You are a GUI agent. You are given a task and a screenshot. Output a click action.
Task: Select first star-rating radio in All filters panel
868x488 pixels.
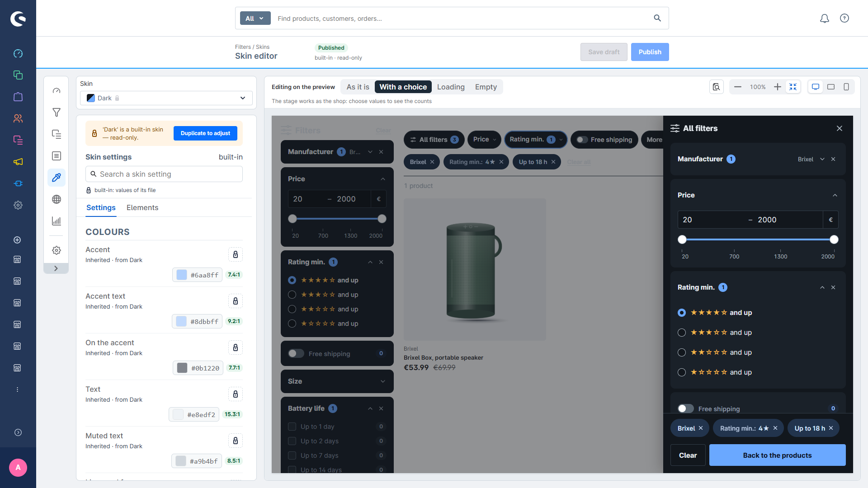(682, 313)
